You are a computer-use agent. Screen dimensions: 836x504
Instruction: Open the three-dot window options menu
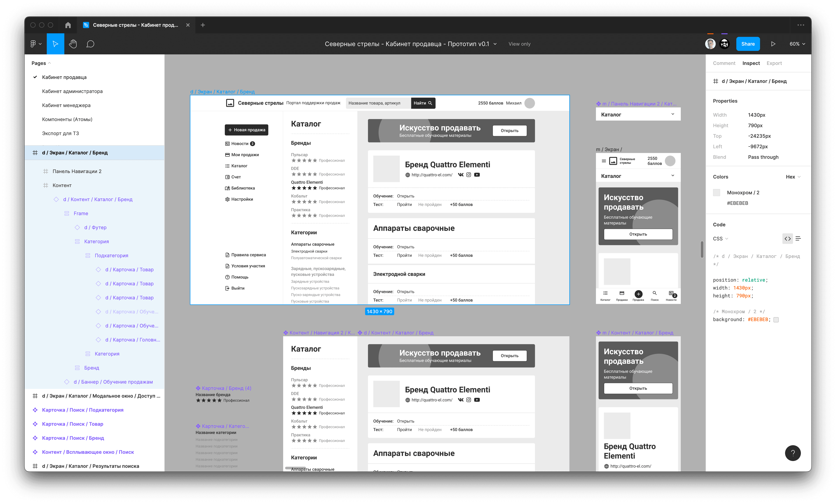click(x=801, y=25)
